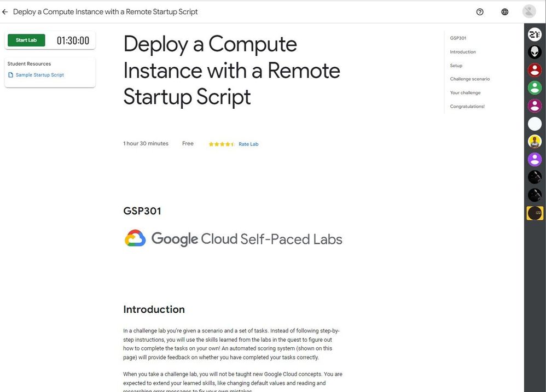Navigate to Your challenge in the outline
Viewport: 546px width, 392px height.
point(465,92)
